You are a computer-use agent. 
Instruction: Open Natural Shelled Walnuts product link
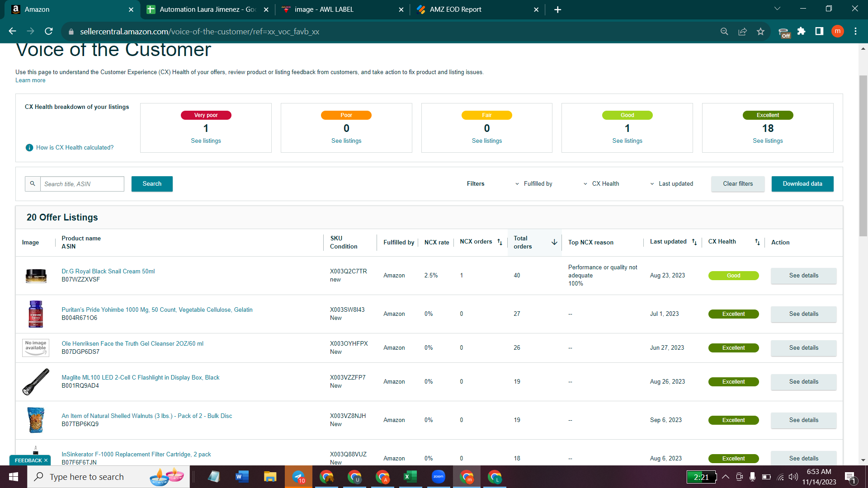click(147, 416)
